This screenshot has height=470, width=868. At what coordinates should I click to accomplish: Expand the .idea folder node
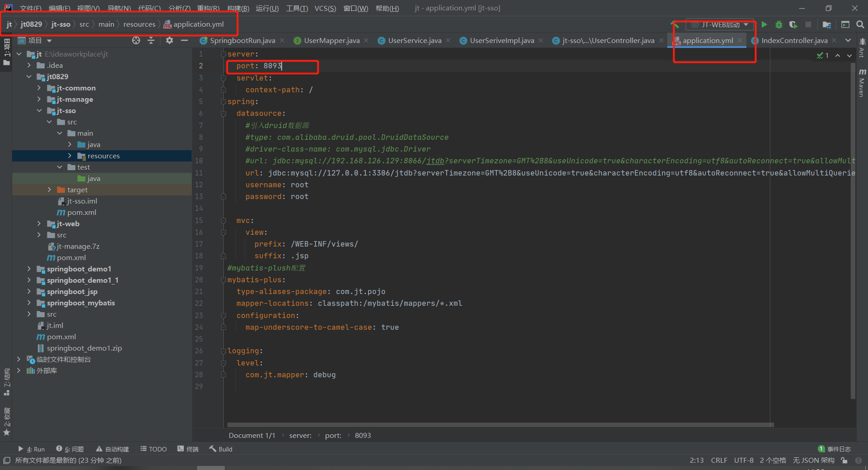(29, 65)
